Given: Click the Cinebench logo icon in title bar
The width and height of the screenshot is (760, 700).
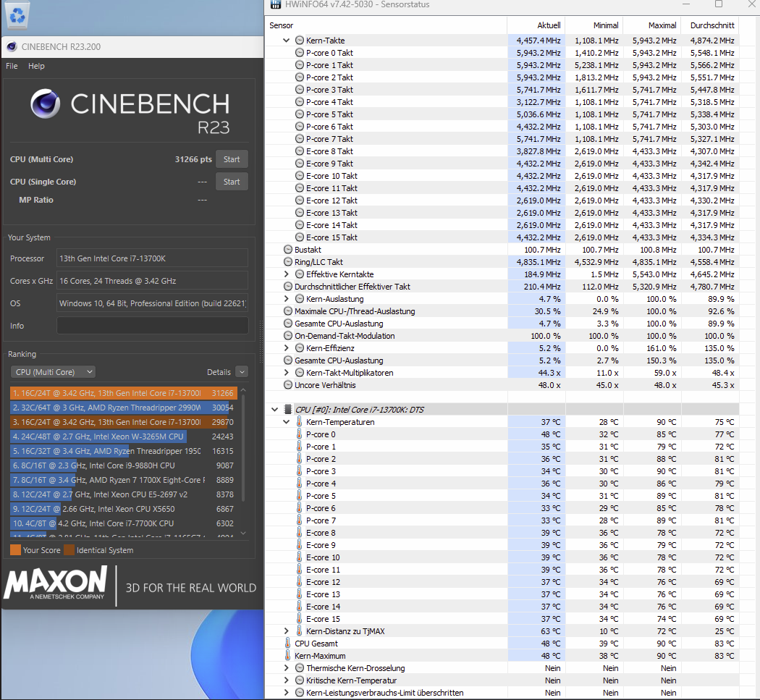Looking at the screenshot, I should pos(12,46).
